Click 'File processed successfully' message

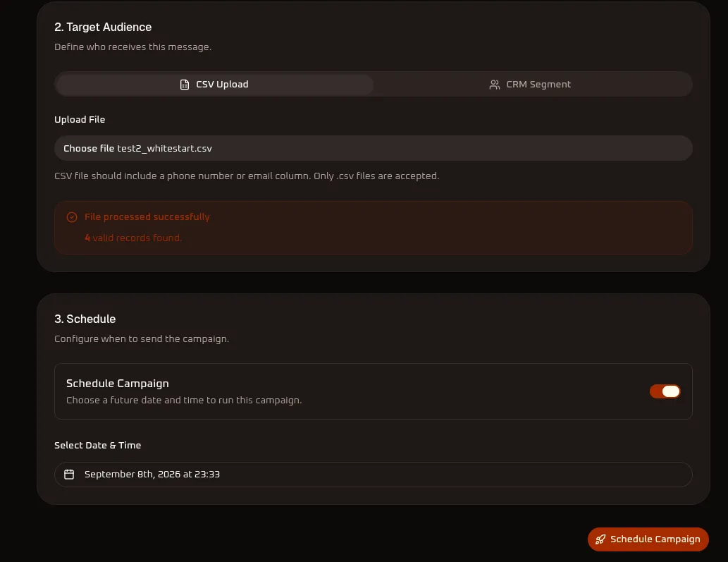147,217
